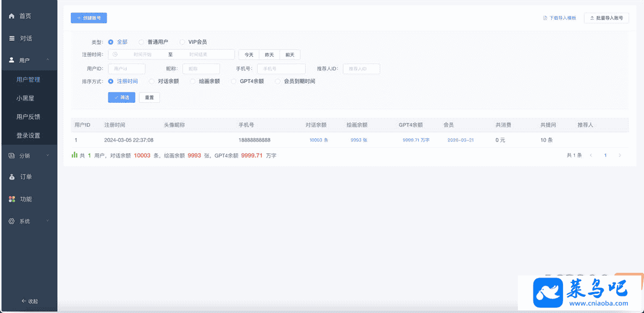Open 登录设置 submenu item

tap(28, 136)
